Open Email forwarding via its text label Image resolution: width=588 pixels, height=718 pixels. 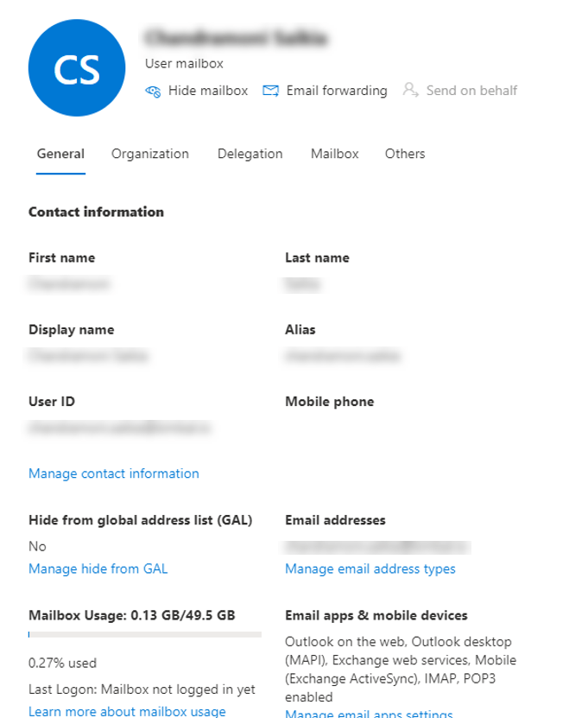(x=337, y=91)
